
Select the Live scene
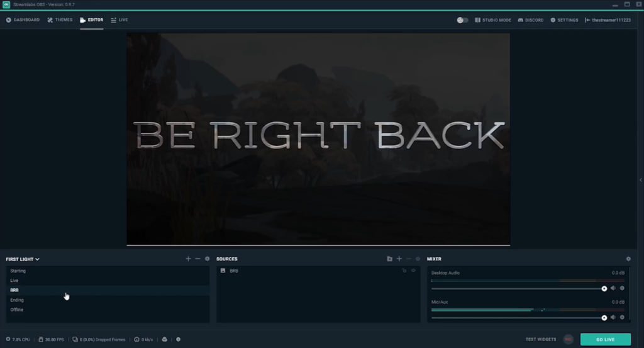coord(108,281)
